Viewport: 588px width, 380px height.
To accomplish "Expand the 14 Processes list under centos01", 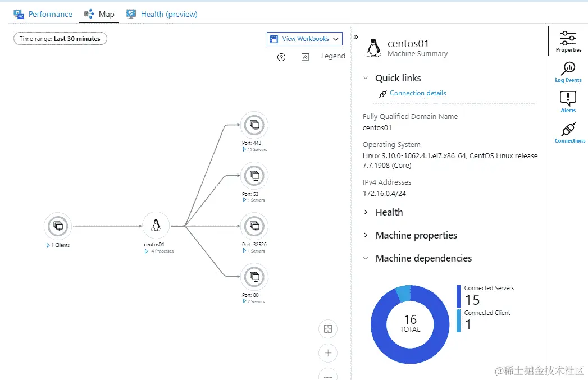I will [146, 251].
